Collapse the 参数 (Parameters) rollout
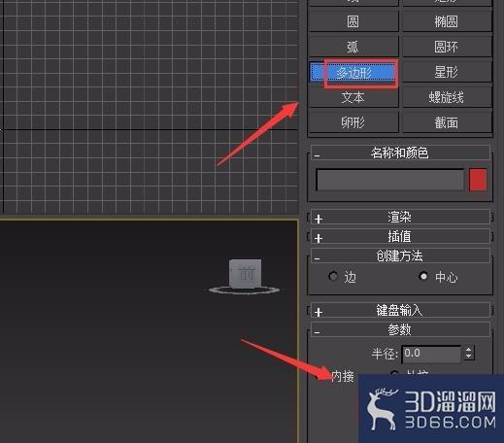Image resolution: width=504 pixels, height=443 pixels. pos(400,329)
